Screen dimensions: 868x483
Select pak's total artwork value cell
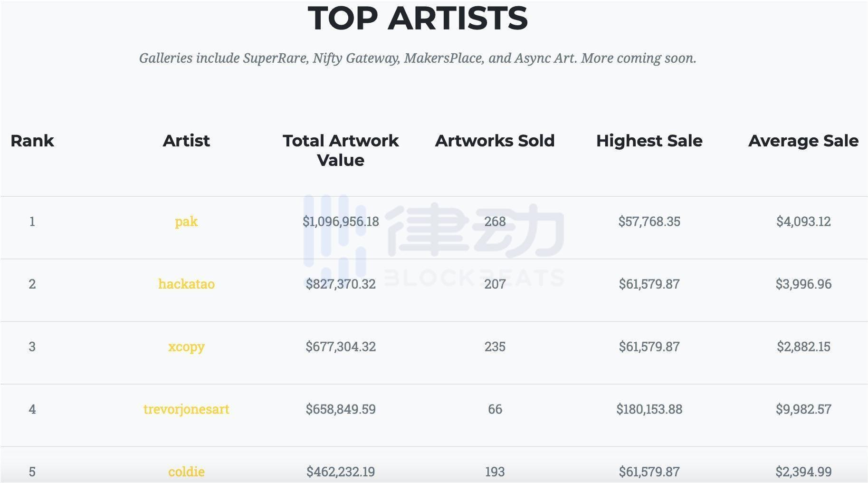pyautogui.click(x=340, y=222)
